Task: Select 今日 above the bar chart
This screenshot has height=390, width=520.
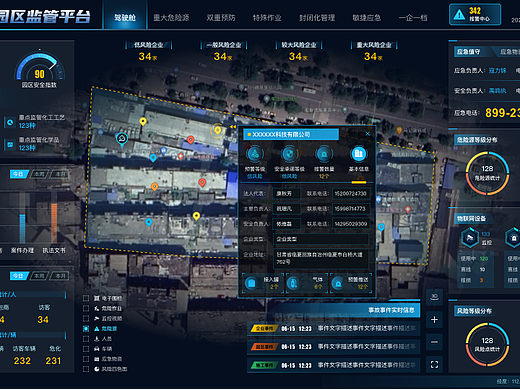Action: click(18, 174)
